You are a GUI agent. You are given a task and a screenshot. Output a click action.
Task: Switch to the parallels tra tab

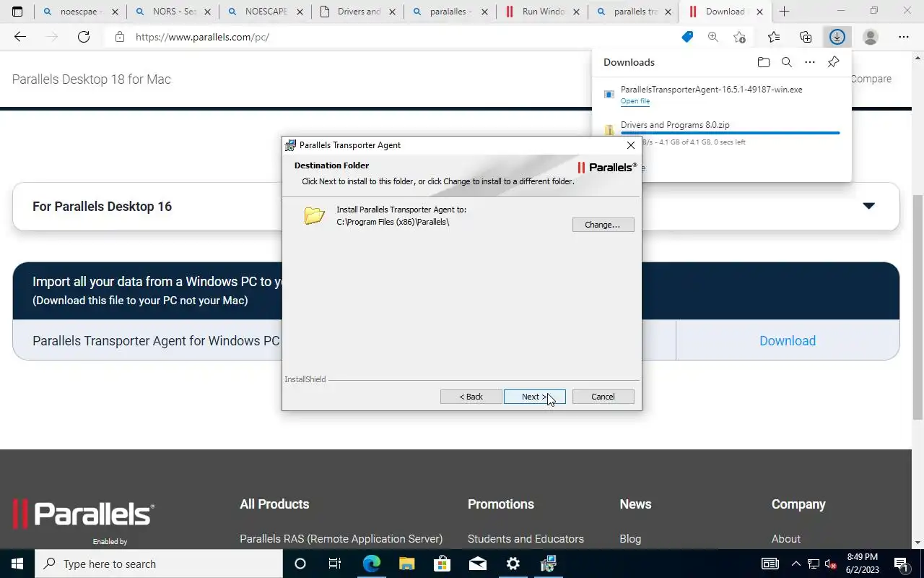coord(635,12)
